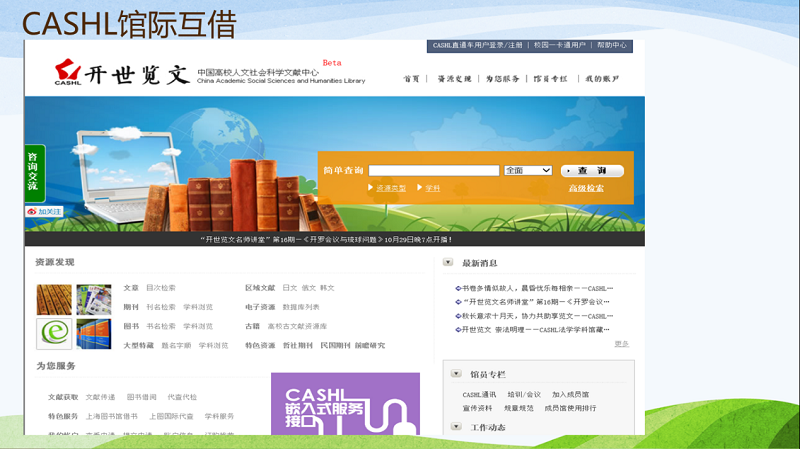
Task: Open 高校古文献资源库 under 古籍
Action: (x=297, y=326)
